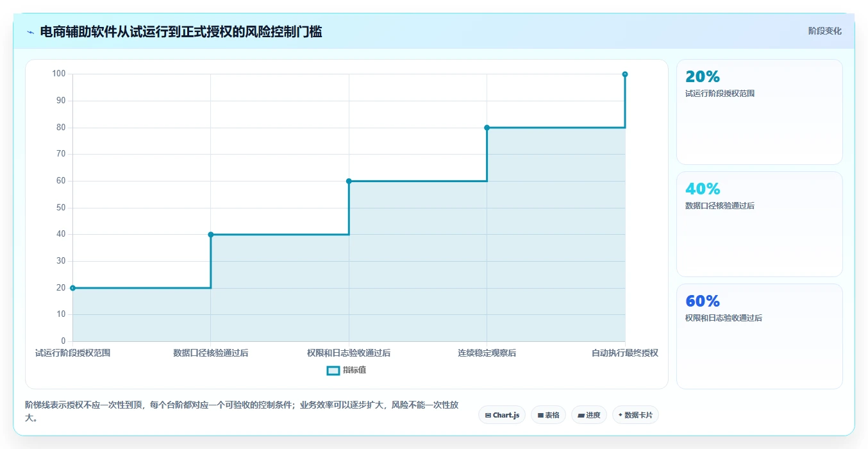The height and width of the screenshot is (449, 868).
Task: Click the 40% metric card value
Action: pyautogui.click(x=703, y=189)
